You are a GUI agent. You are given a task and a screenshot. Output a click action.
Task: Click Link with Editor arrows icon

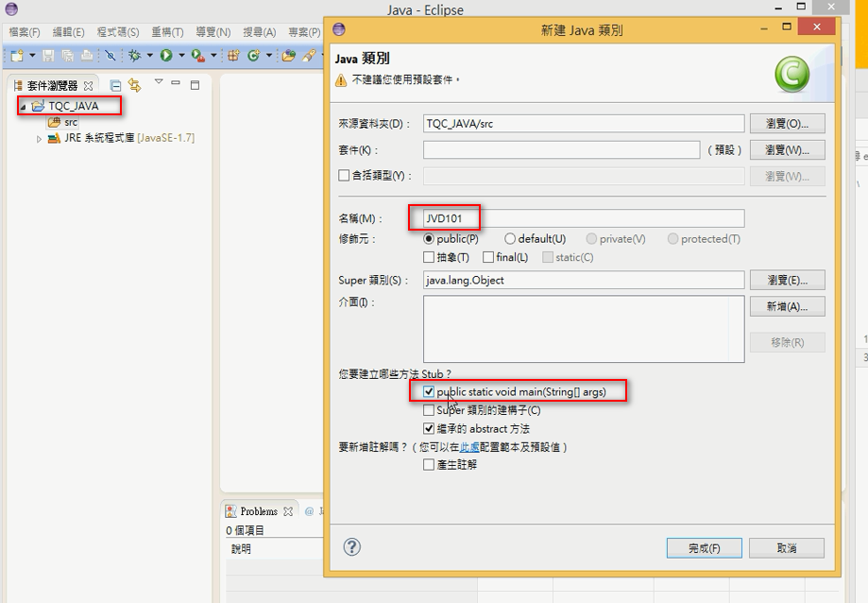134,85
